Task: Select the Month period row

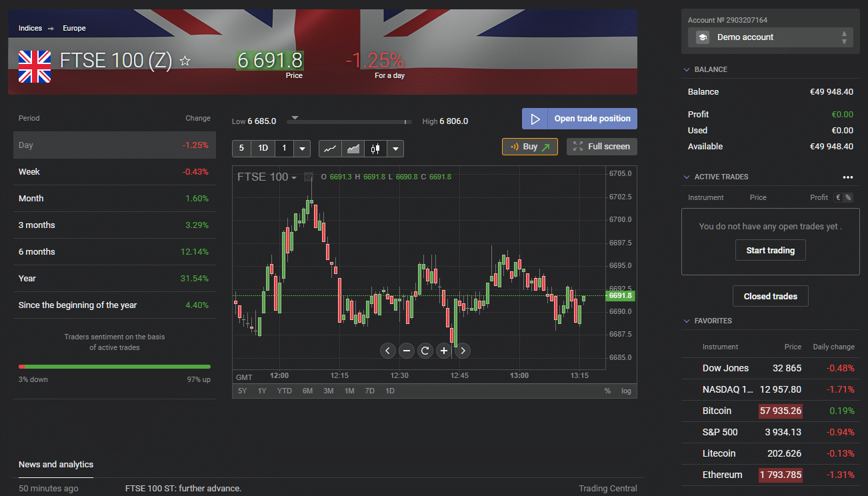Action: pos(115,198)
